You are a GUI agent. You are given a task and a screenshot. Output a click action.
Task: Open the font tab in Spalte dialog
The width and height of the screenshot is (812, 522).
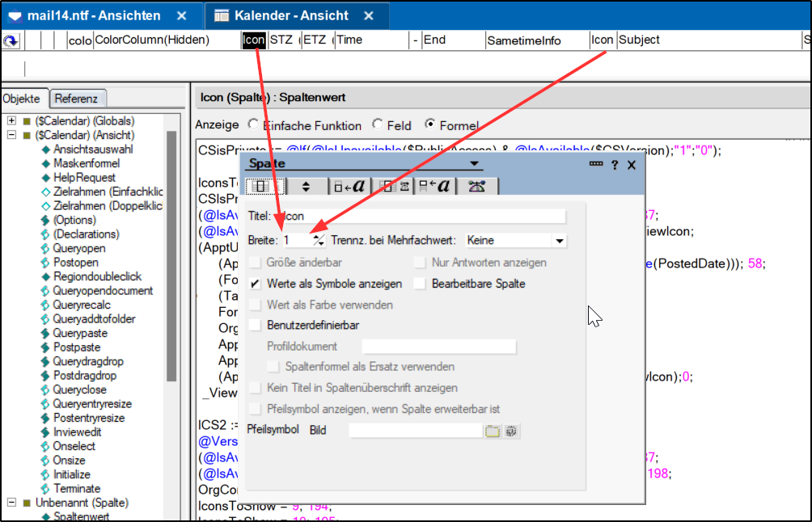click(350, 187)
